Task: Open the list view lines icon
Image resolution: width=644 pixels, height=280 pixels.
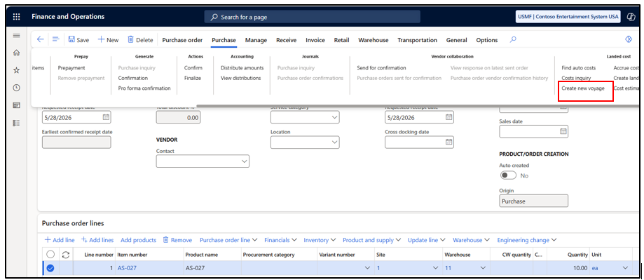Action: point(56,39)
